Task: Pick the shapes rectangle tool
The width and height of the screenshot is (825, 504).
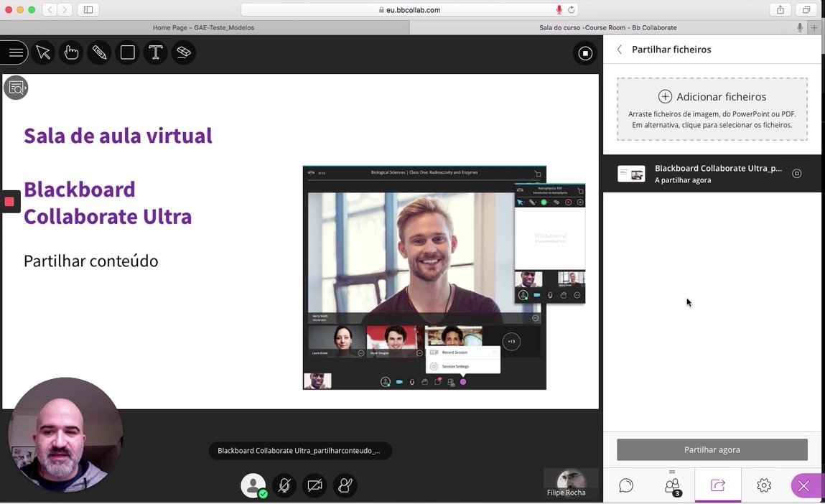Action: coord(127,52)
